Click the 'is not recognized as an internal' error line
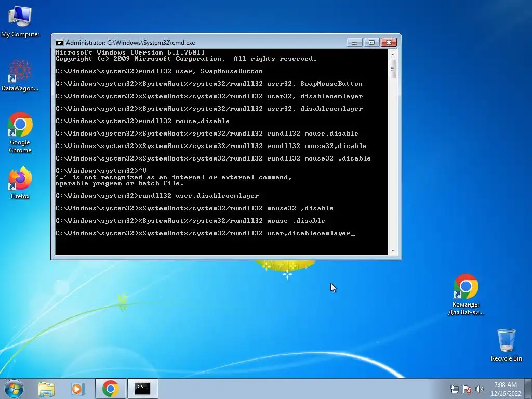 174,177
